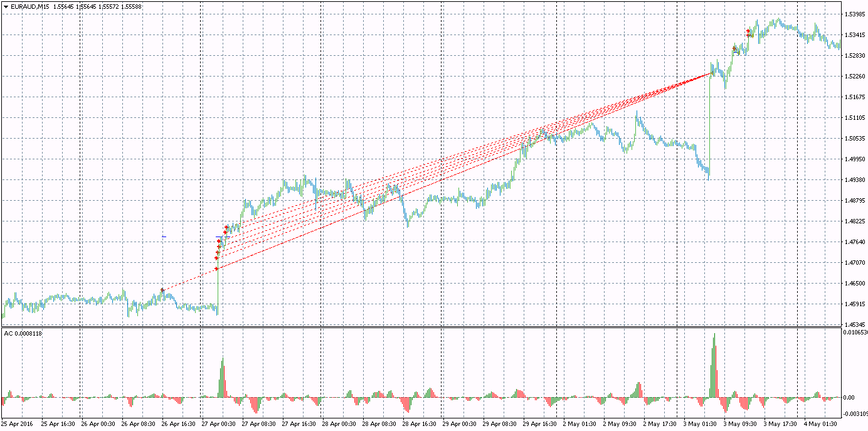The image size is (868, 431).
Task: Select the highest red arrow near 1.53415
Action: 748,31
